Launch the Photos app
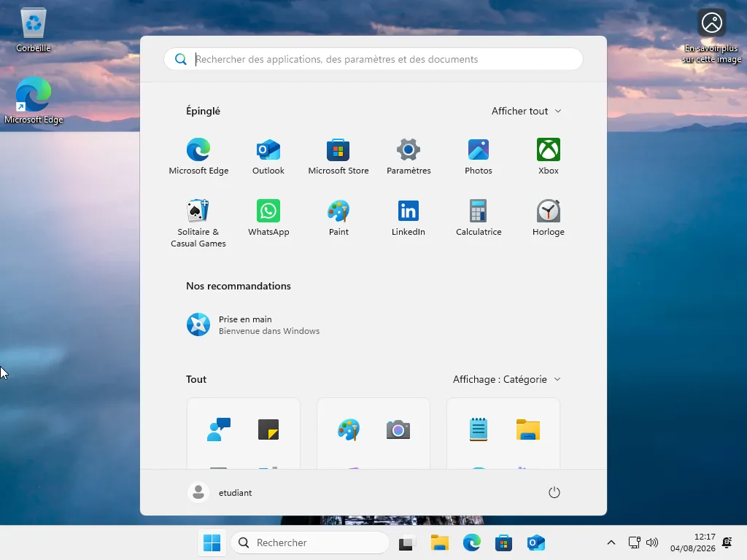 479,157
